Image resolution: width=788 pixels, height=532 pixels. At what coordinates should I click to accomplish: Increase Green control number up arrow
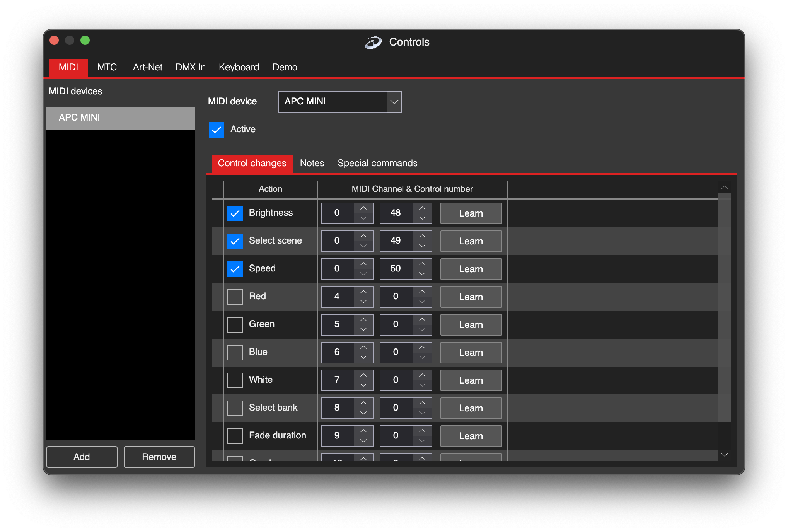click(x=422, y=319)
